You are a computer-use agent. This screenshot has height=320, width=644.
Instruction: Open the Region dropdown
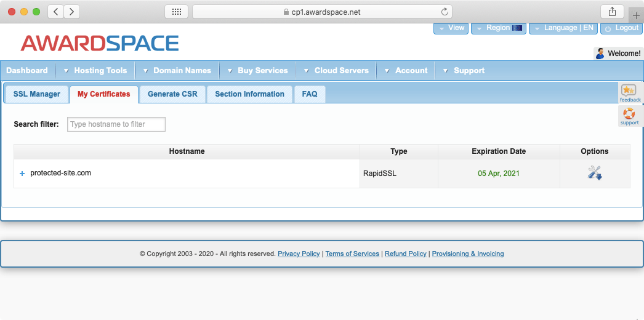coord(498,28)
